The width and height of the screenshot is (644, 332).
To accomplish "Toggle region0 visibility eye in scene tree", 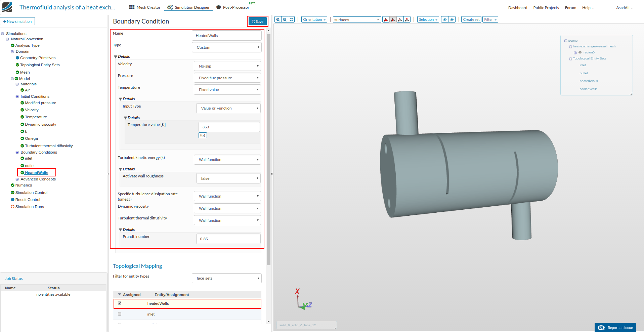I will pos(580,52).
